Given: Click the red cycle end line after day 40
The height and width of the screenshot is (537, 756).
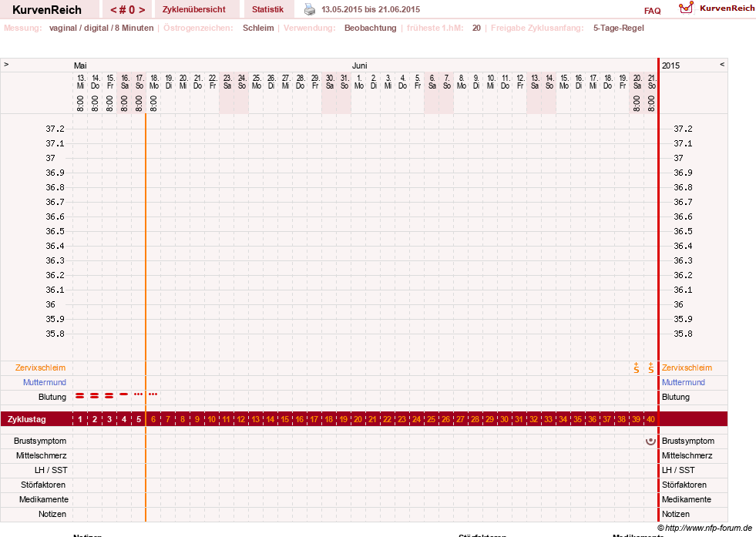Looking at the screenshot, I should pos(659,289).
